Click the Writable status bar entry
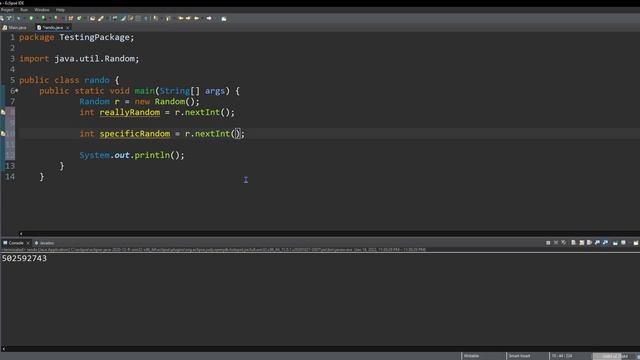The image size is (640, 360). pyautogui.click(x=471, y=356)
